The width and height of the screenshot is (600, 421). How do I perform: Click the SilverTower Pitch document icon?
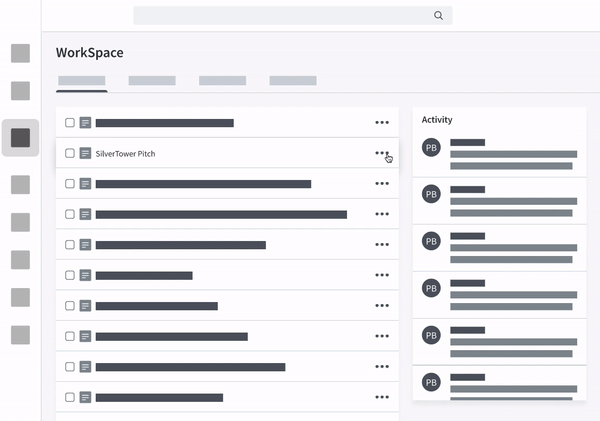coord(85,153)
